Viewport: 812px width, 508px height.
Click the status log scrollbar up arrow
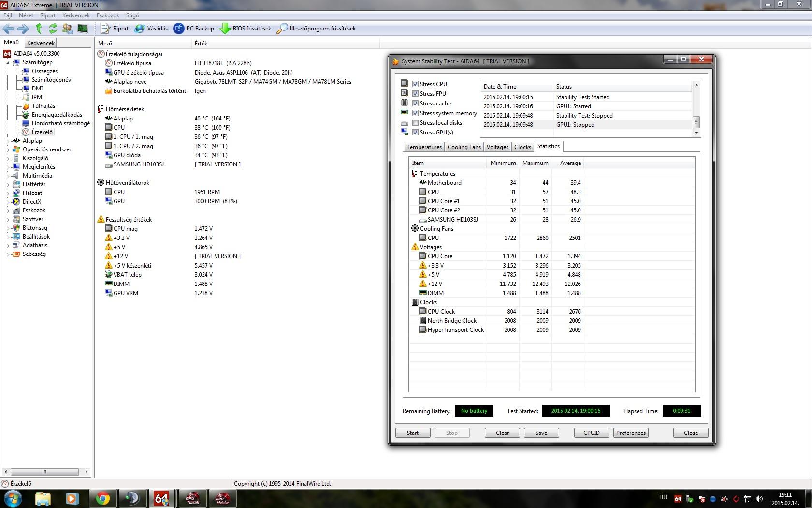[696, 85]
